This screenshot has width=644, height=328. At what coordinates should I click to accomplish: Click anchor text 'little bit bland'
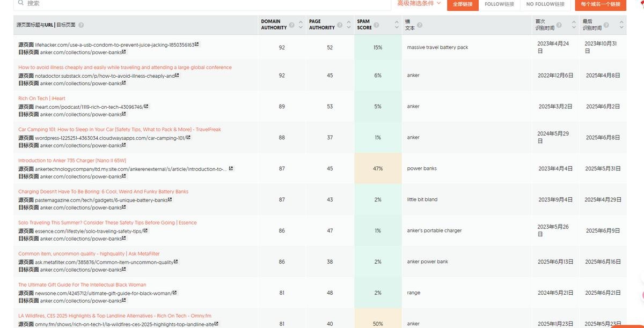click(422, 200)
